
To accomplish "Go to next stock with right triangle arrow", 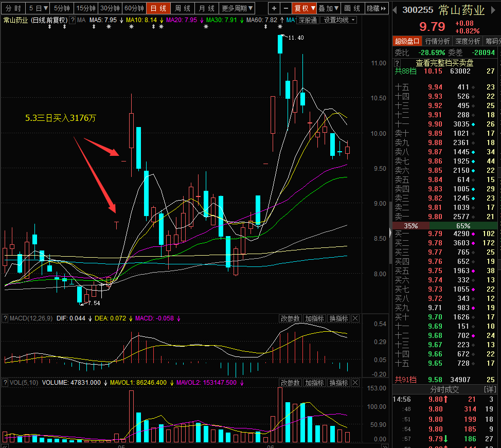I will tap(494, 10).
